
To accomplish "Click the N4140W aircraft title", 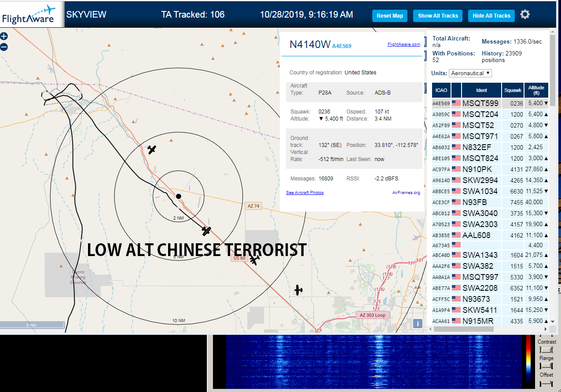I will coord(310,44).
